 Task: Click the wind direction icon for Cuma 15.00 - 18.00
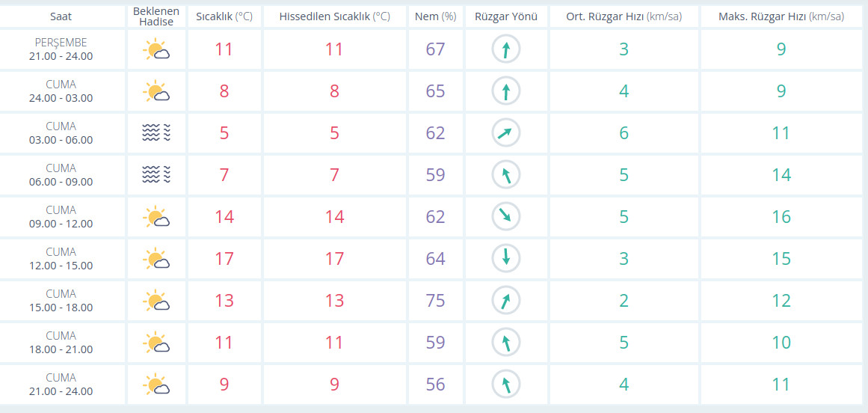click(506, 301)
